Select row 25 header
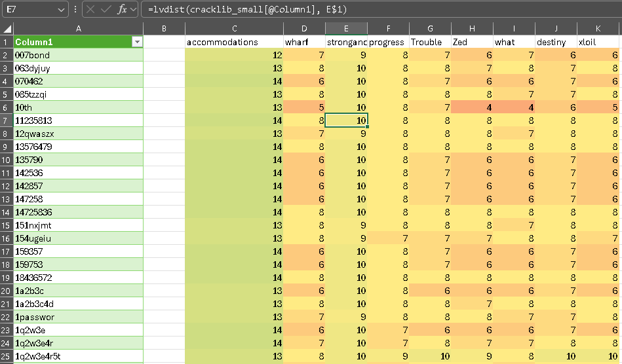The width and height of the screenshot is (622, 364). click(7, 356)
